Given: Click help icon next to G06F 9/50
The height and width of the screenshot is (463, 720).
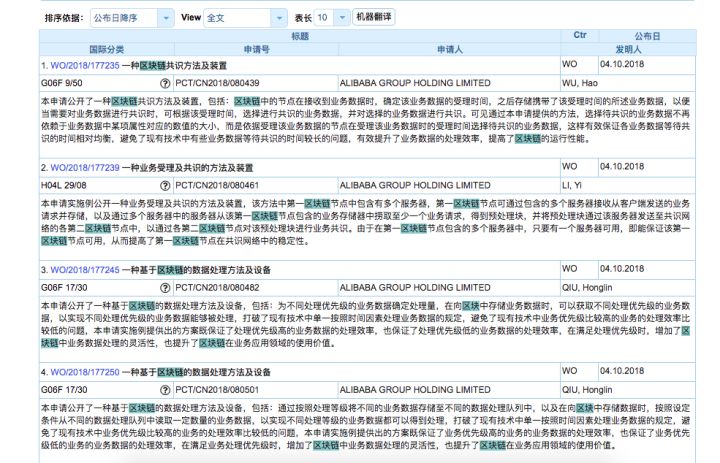Looking at the screenshot, I should [x=165, y=83].
